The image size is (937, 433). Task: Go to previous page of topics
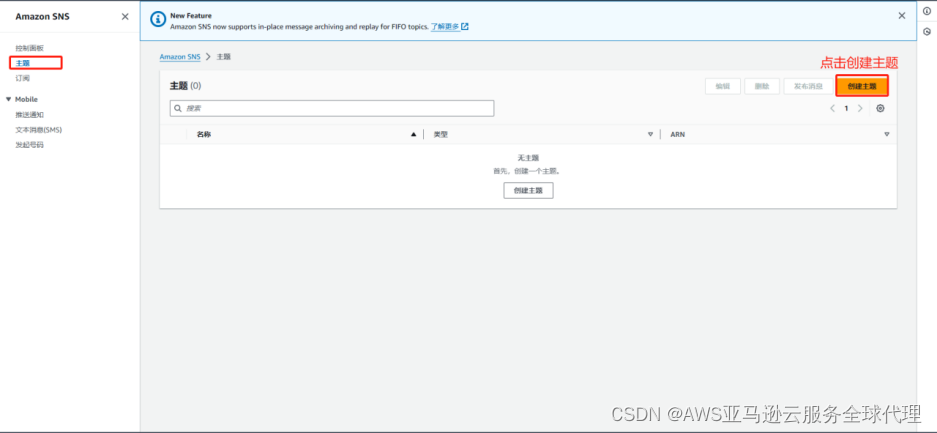click(x=832, y=108)
